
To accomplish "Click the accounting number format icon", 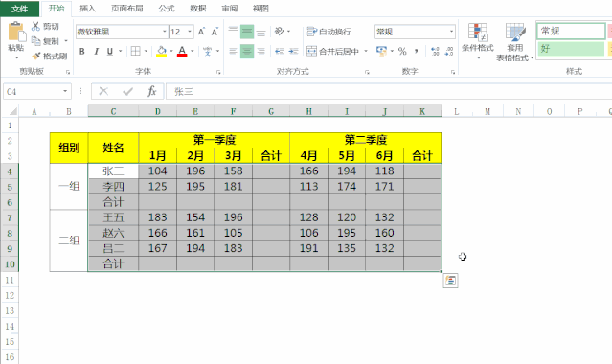I will pos(381,51).
